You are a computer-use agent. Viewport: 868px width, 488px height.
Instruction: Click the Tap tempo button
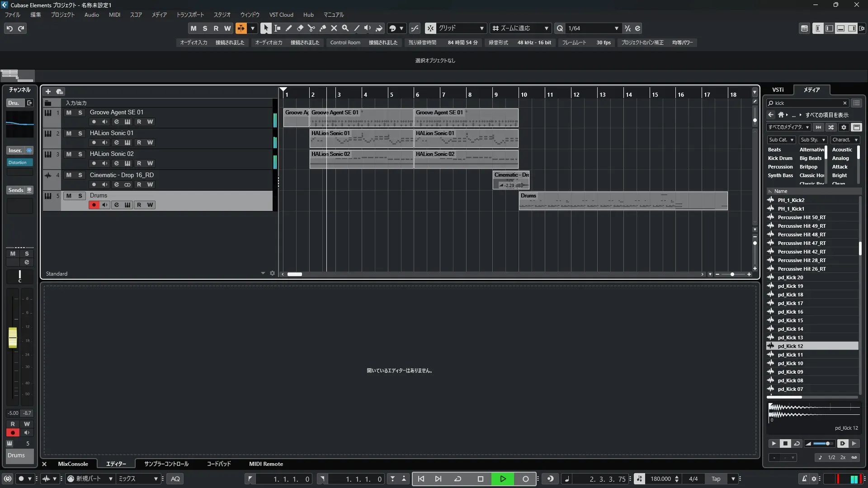click(716, 479)
